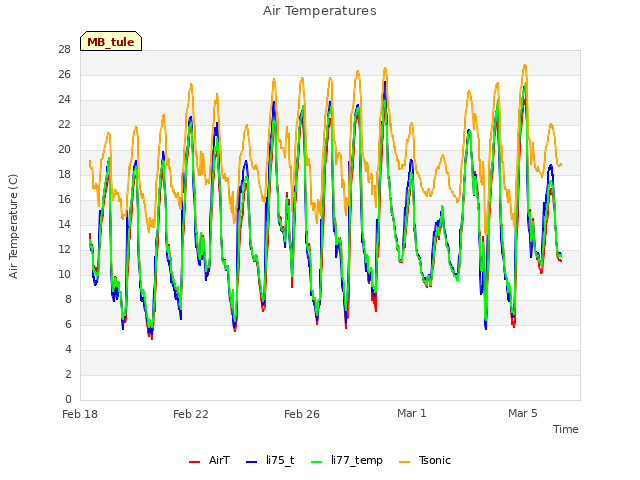The height and width of the screenshot is (480, 640).
Task: Click the 24 y-axis tick value
Action: [x=64, y=99]
